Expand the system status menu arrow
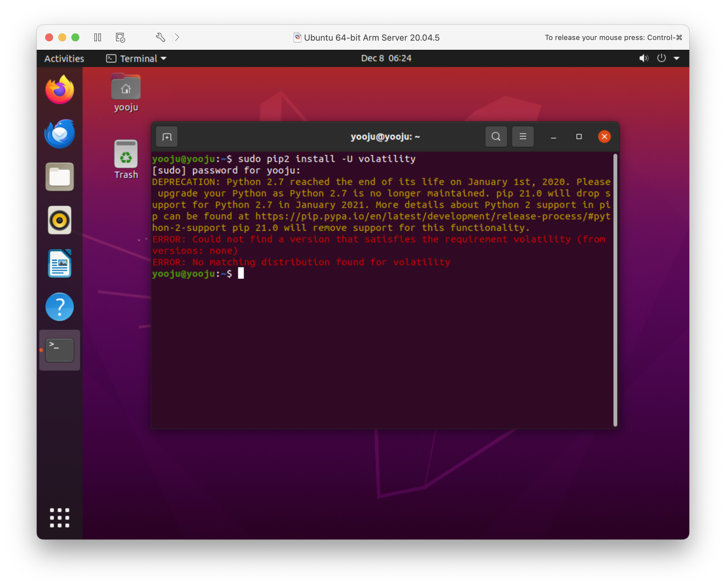 (676, 59)
